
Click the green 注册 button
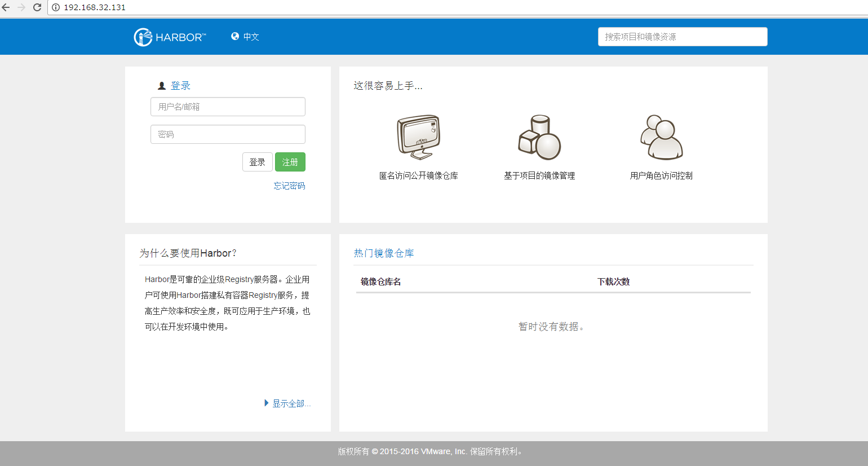pos(290,162)
